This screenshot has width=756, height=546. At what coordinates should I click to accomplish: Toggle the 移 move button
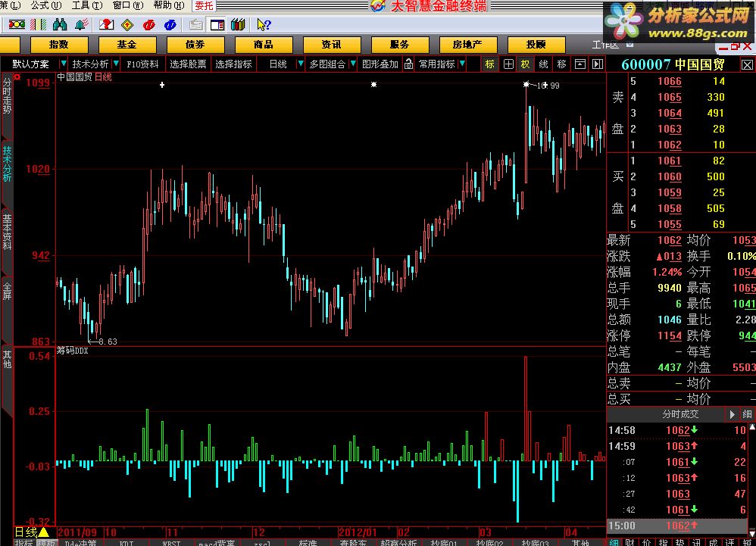(x=561, y=64)
